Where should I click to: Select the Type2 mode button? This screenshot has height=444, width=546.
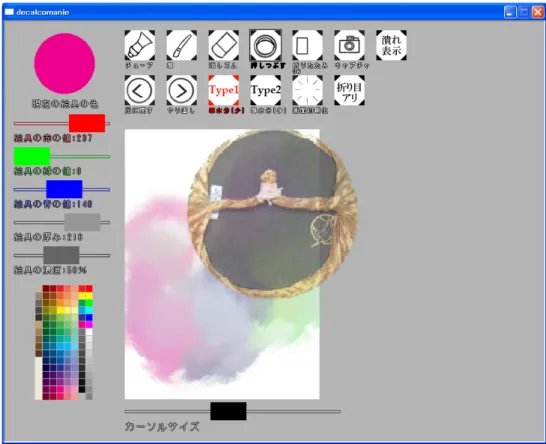tap(265, 90)
